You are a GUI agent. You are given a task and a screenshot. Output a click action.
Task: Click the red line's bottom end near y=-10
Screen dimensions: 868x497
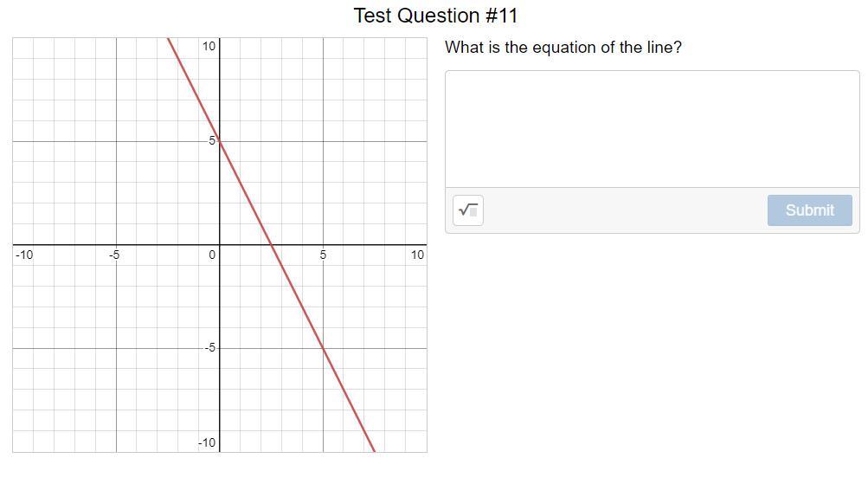pos(374,449)
